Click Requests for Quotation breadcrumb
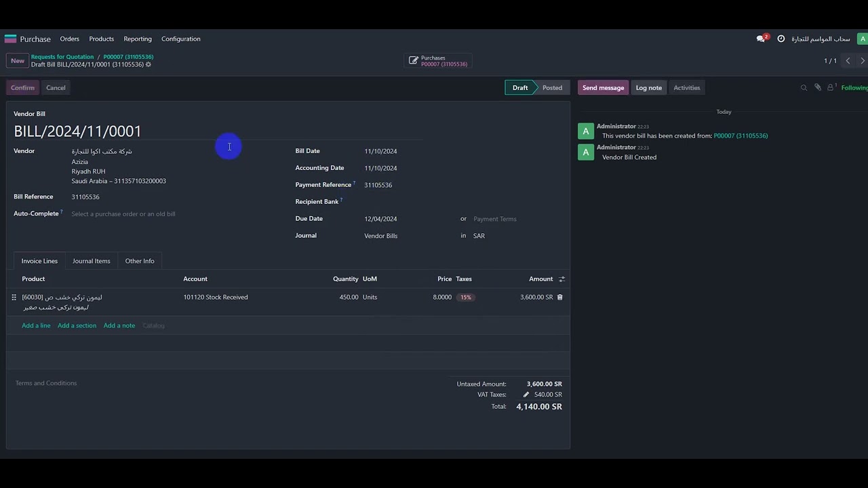The height and width of the screenshot is (488, 868). click(62, 57)
